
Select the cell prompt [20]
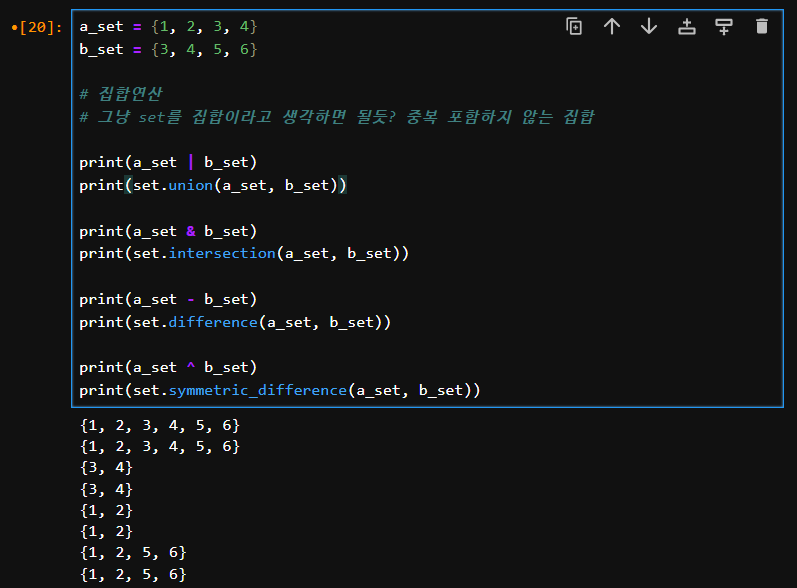click(x=37, y=27)
